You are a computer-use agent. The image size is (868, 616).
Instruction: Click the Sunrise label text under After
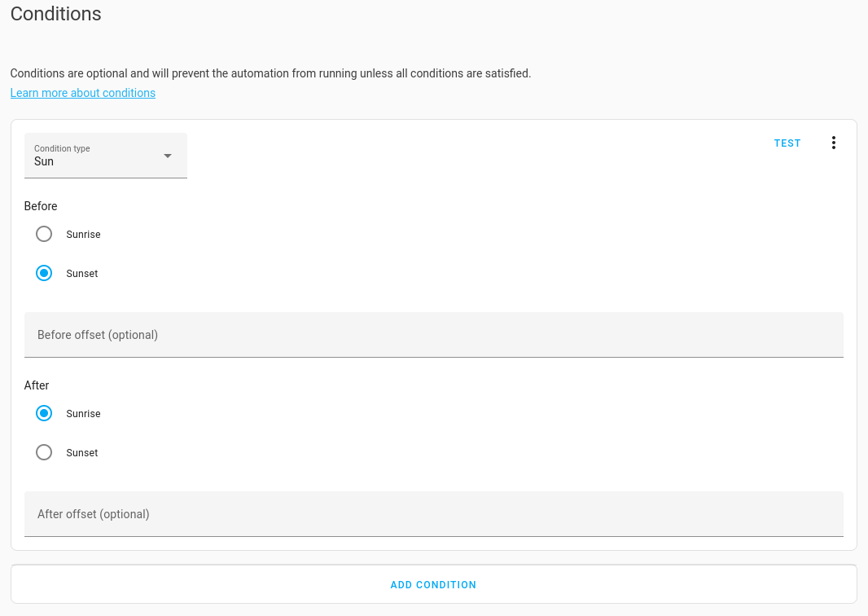pyautogui.click(x=83, y=414)
